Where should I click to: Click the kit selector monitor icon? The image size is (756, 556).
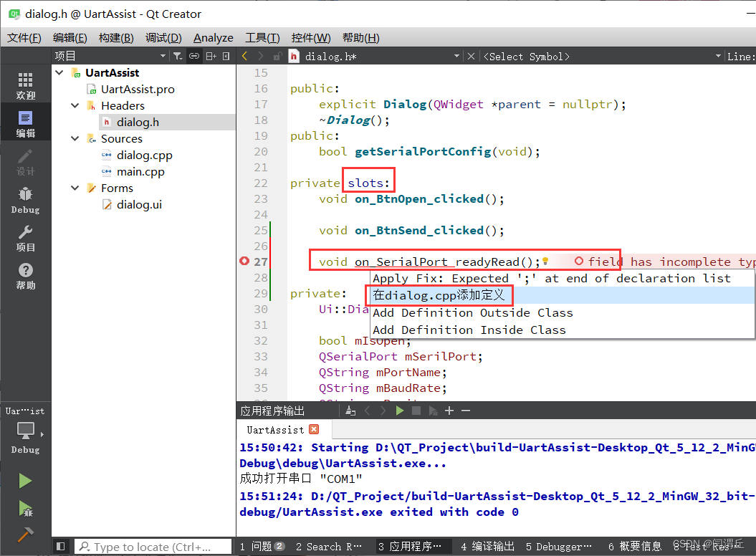pos(26,430)
